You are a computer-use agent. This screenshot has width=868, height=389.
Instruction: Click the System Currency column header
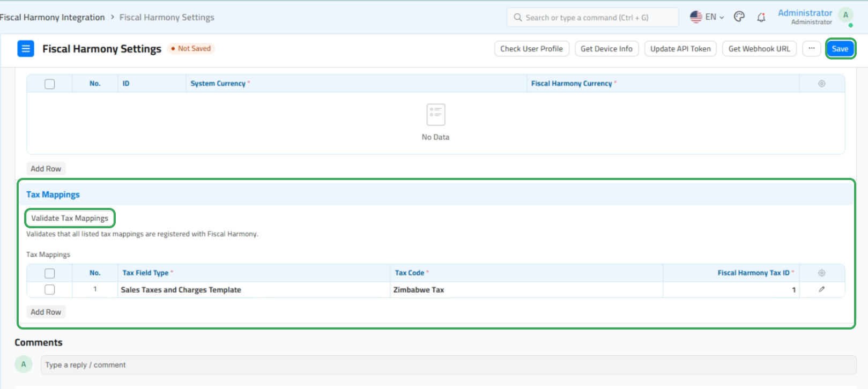click(x=357, y=84)
